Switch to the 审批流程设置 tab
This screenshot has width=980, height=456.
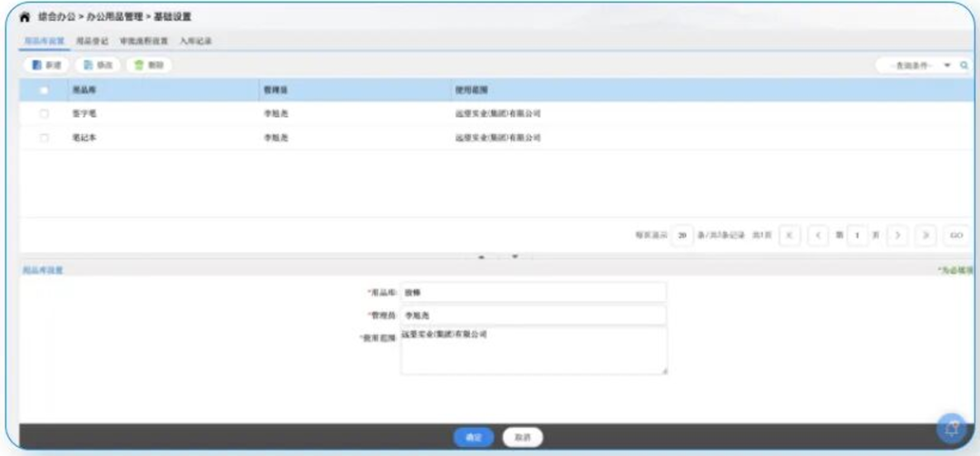click(x=143, y=41)
